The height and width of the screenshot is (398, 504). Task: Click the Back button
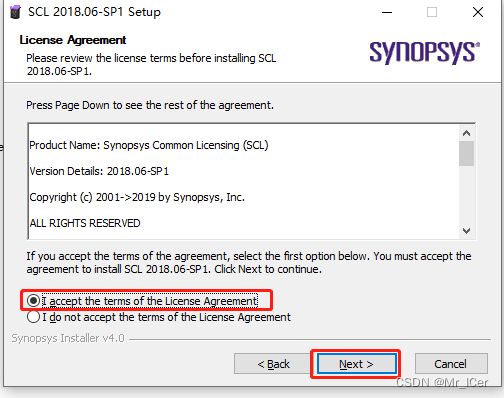click(273, 364)
